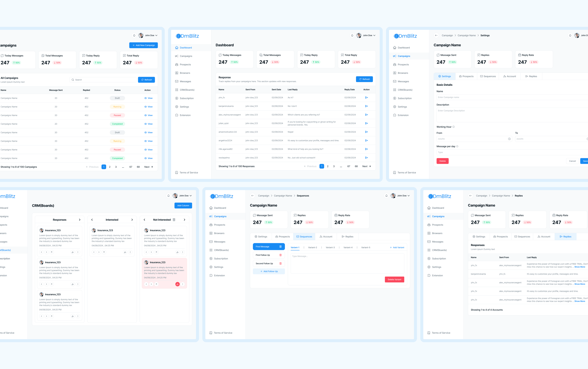Viewport: 588px width, 369px height.
Task: Open Extension in the Dashboard sidebar
Action: pos(185,115)
